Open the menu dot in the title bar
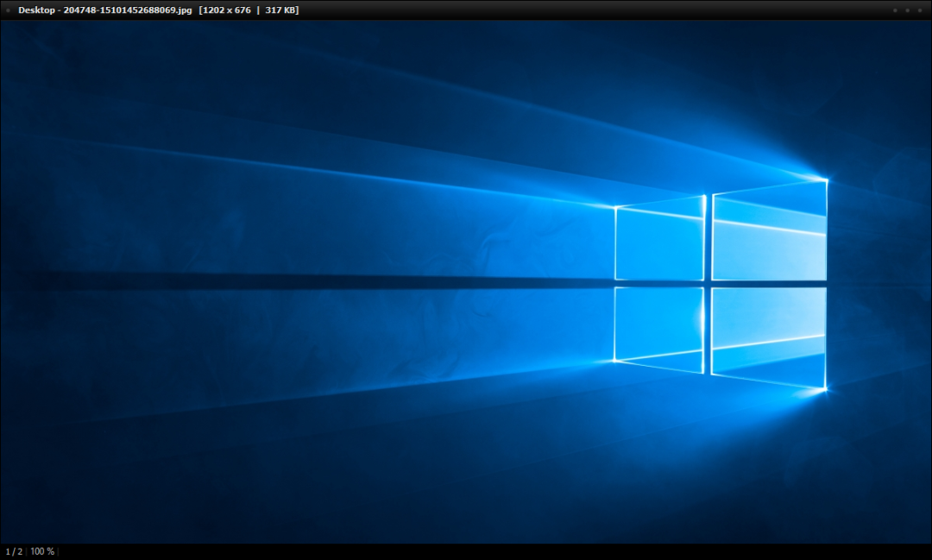 [8, 10]
